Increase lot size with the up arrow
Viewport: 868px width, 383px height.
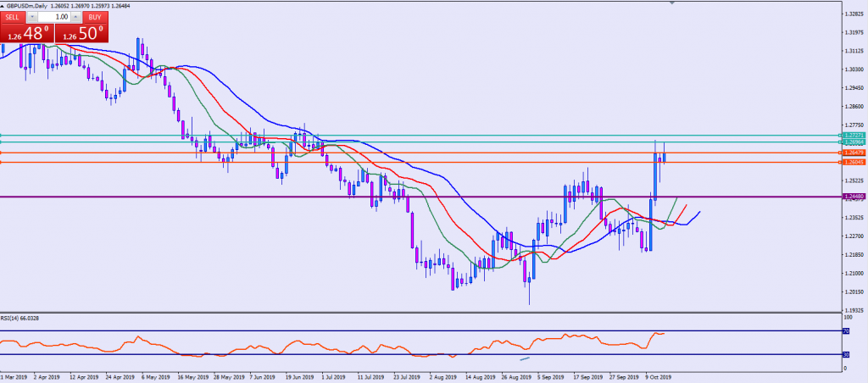[76, 16]
